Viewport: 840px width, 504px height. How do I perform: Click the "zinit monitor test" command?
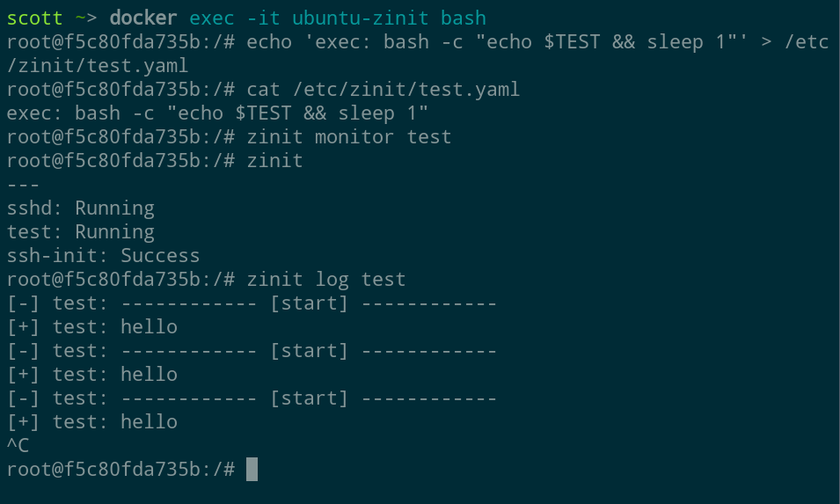pyautogui.click(x=349, y=136)
